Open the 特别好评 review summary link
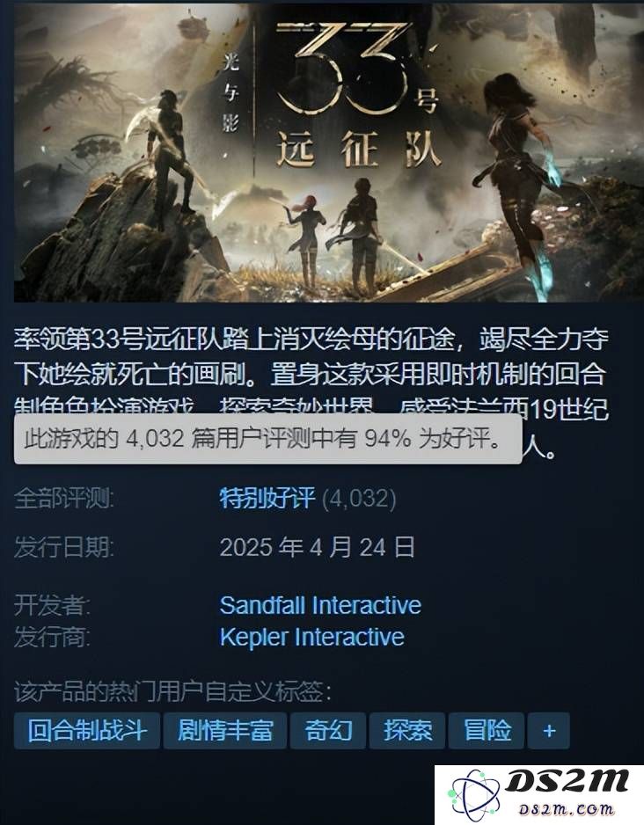This screenshot has height=825, width=644. [x=267, y=498]
